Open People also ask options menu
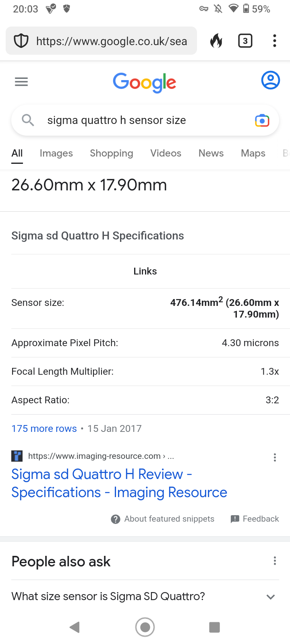 point(275,561)
